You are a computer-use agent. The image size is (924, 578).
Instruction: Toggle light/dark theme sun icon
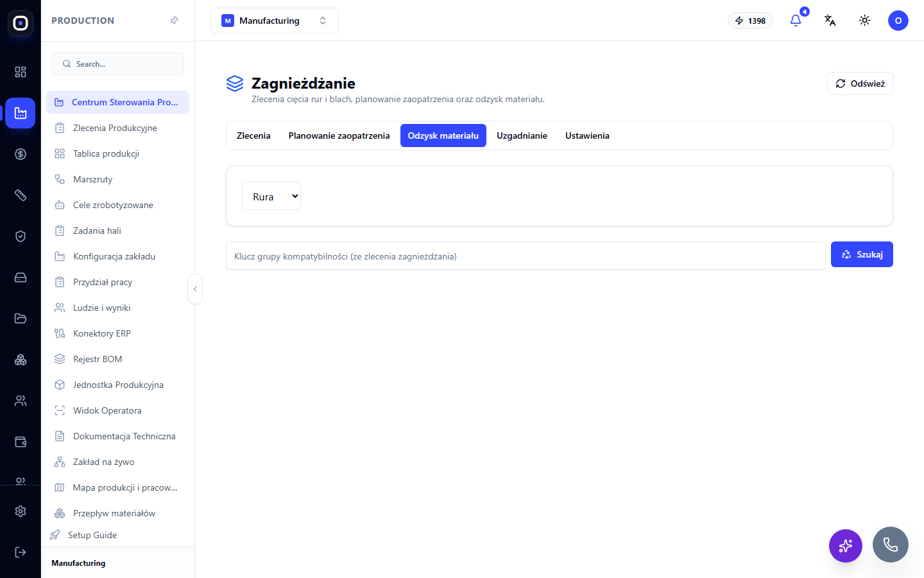(865, 21)
